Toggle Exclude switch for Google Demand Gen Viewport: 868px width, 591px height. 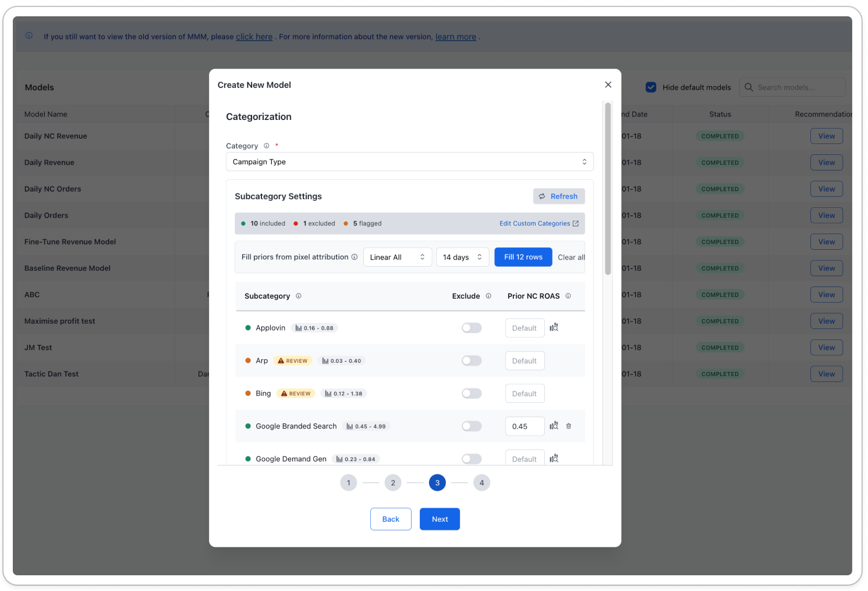(x=472, y=459)
